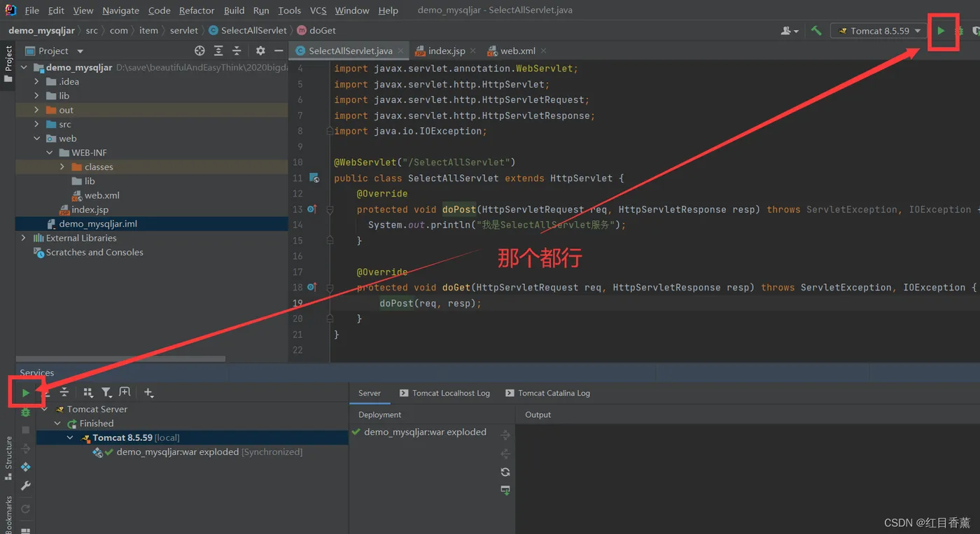Viewport: 980px width, 534px height.
Task: Toggle the Structure side tool button
Action: pyautogui.click(x=8, y=458)
